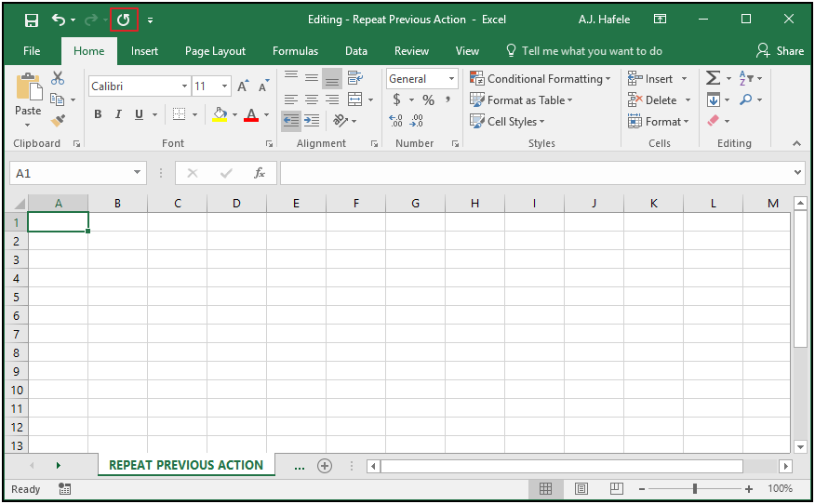Screen dimensions: 815x504
Task: Click the Insert Function fx icon
Action: pos(260,173)
